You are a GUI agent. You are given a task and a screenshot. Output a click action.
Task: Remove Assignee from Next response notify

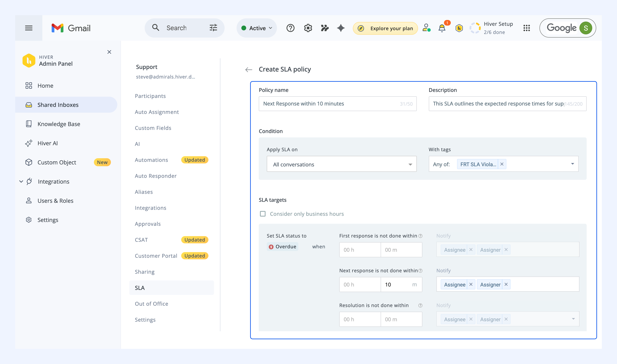[471, 284]
